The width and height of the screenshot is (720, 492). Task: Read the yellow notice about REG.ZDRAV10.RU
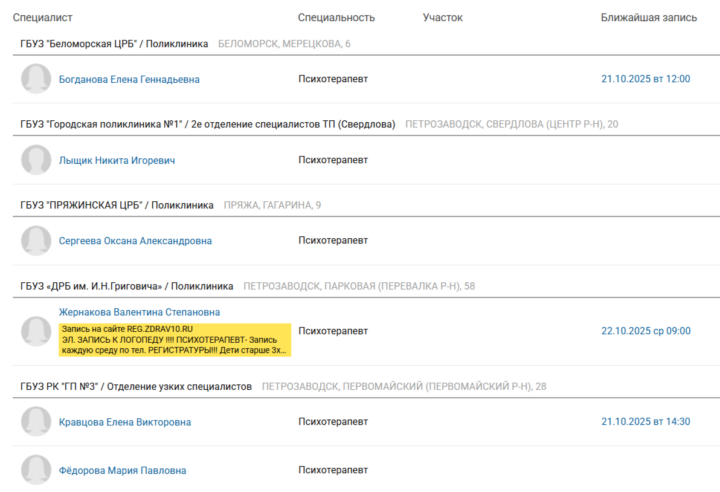[174, 339]
